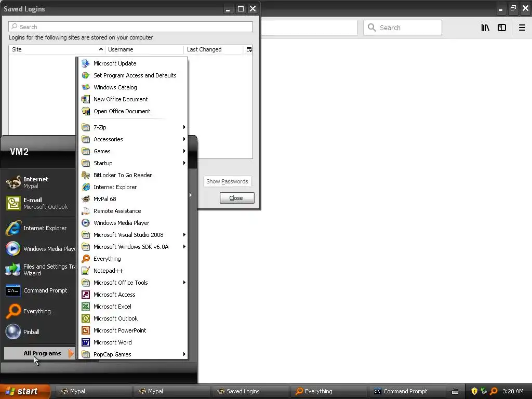532x399 pixels.
Task: Open browser Library icon in toolbar
Action: point(485,28)
